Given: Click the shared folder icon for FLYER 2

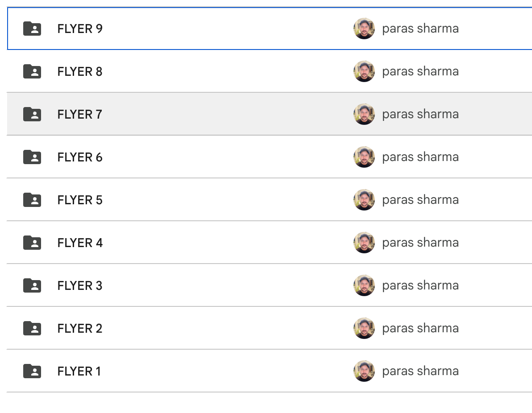Looking at the screenshot, I should point(32,329).
